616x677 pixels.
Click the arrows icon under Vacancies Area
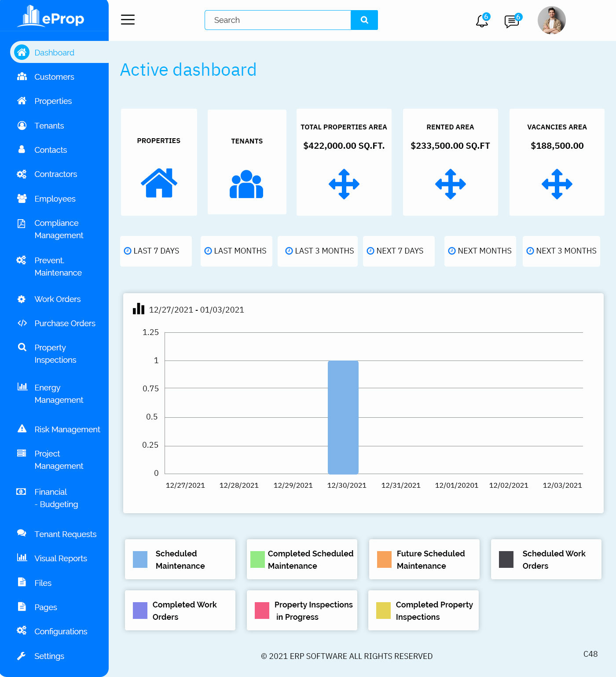coord(557,184)
